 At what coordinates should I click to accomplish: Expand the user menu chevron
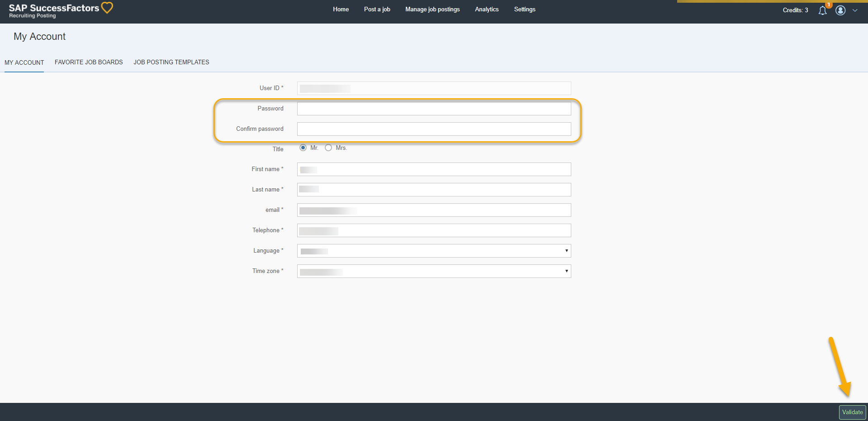coord(855,10)
